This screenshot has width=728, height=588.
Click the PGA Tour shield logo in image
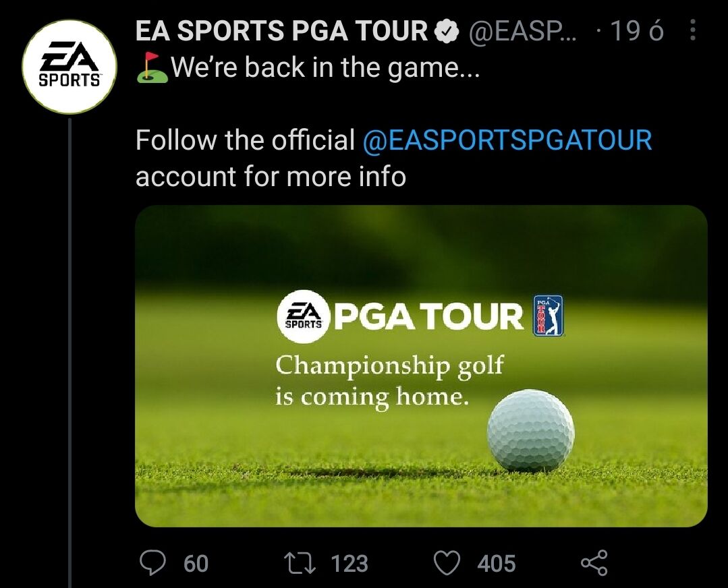[x=548, y=316]
